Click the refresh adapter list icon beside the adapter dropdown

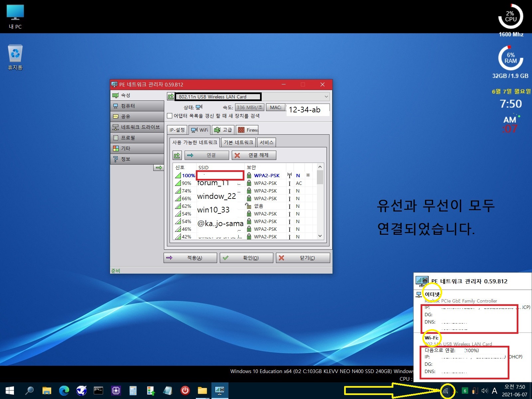click(171, 96)
